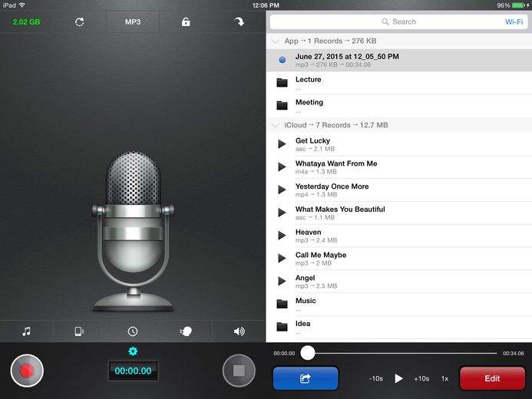Select the Angel title text
The height and width of the screenshot is (399, 532).
point(305,278)
